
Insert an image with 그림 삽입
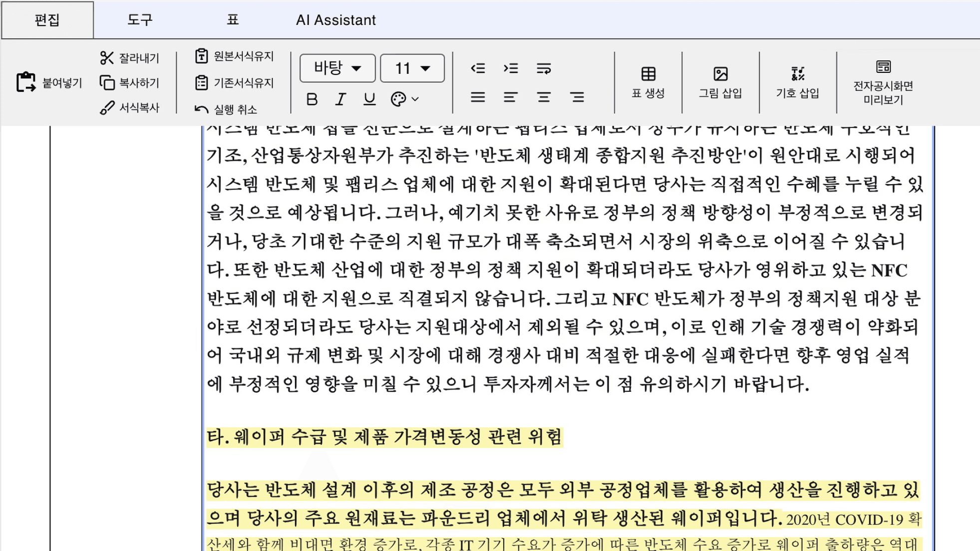pos(719,82)
